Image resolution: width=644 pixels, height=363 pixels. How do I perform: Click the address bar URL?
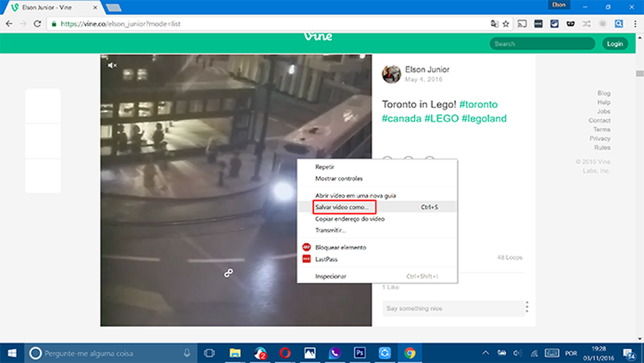coord(120,24)
